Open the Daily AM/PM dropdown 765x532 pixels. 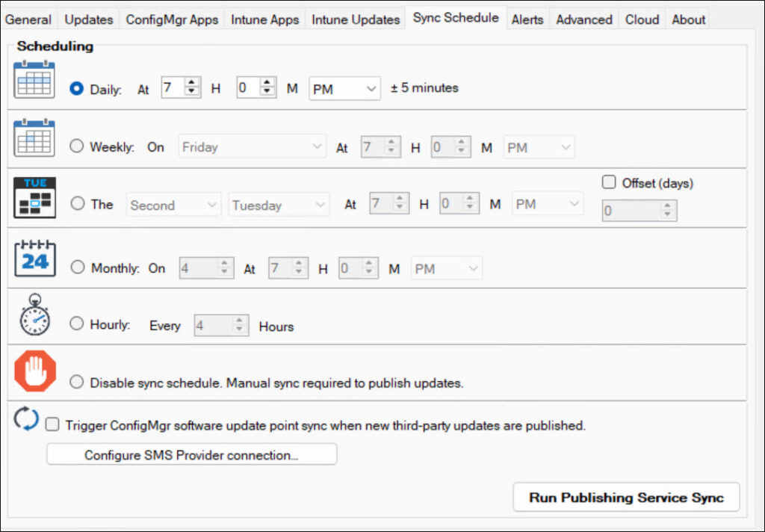pyautogui.click(x=344, y=89)
